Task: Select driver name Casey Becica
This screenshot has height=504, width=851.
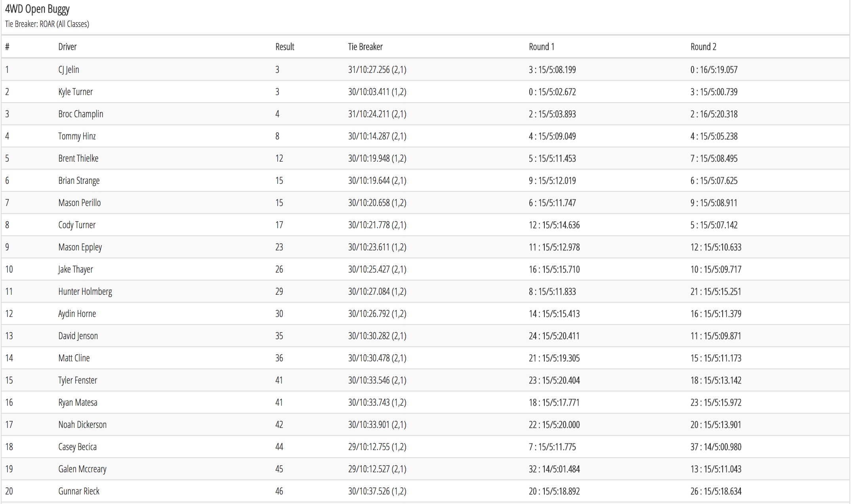Action: coord(77,447)
